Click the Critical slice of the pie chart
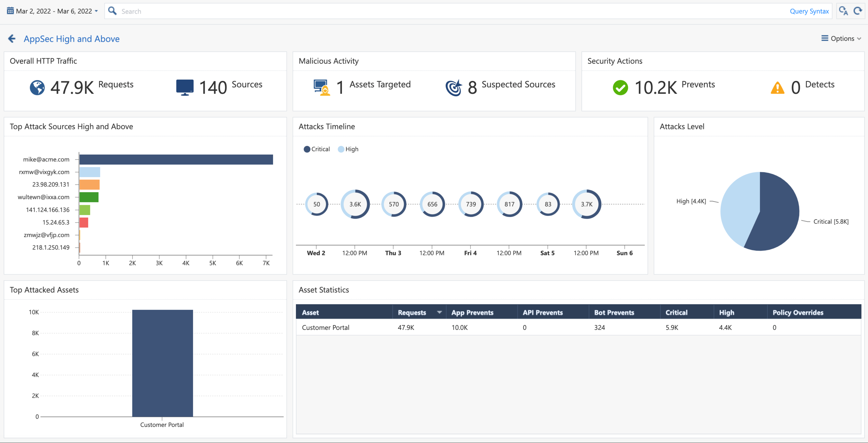Screen dimensions: 868x443 coord(778,216)
